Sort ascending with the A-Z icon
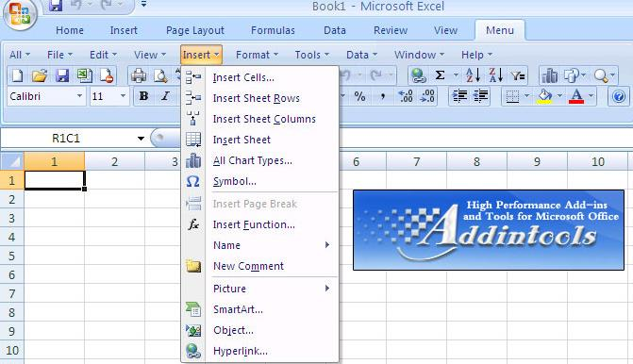This screenshot has width=633, height=364. coord(473,75)
